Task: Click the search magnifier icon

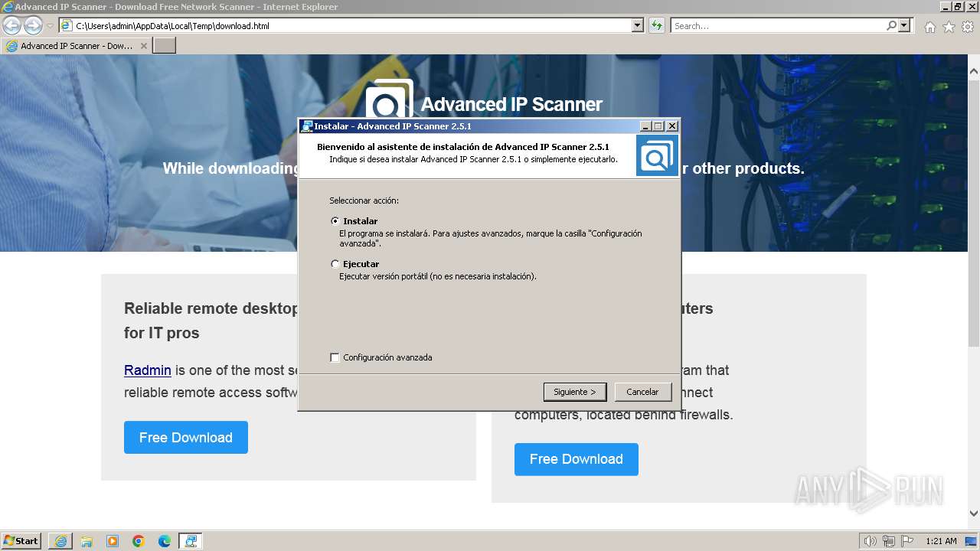Action: (891, 25)
